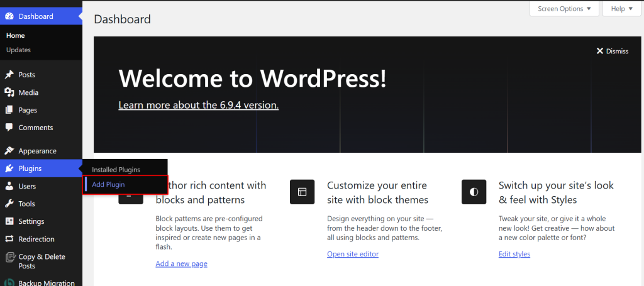Follow the 'Learn more about the 6.9.4 version' link
This screenshot has height=286, width=644.
click(x=199, y=106)
